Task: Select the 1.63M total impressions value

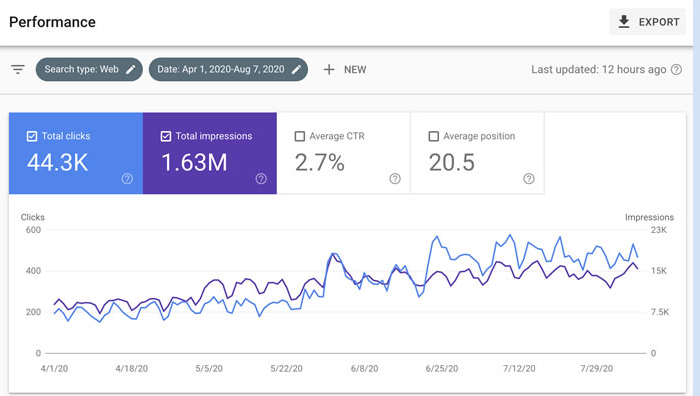Action: click(x=194, y=162)
